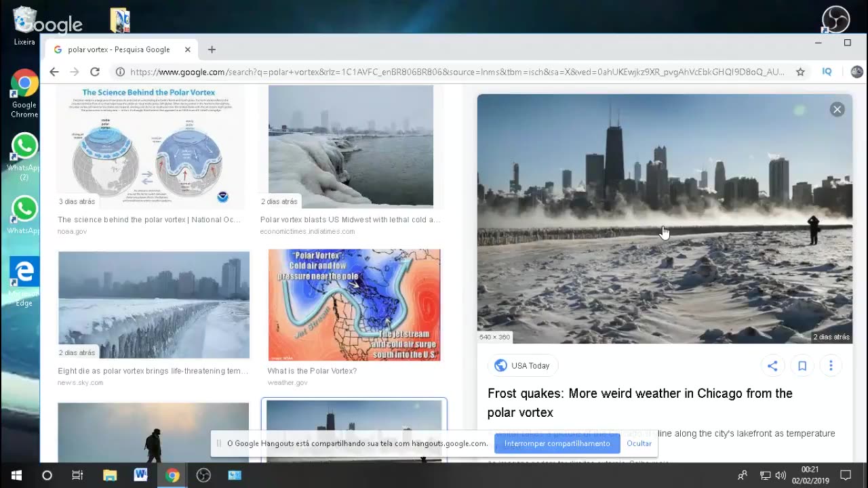
Task: Go back to previous page in Chrome
Action: pos(54,72)
